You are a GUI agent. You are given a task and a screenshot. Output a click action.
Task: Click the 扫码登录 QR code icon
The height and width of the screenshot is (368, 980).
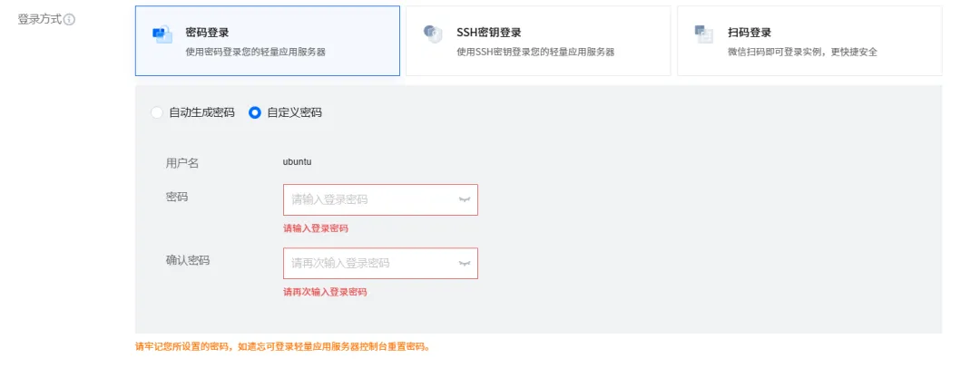pos(703,34)
